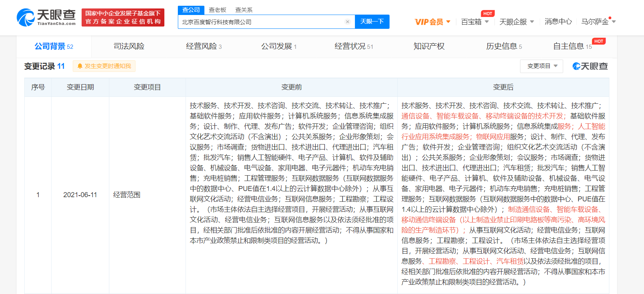Switch to 查关系 search tab

244,10
